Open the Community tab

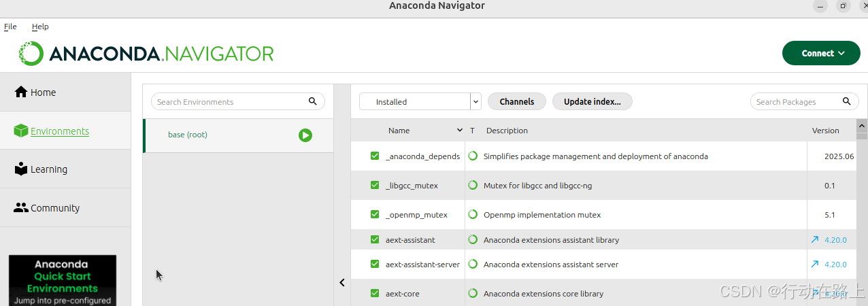point(65,208)
